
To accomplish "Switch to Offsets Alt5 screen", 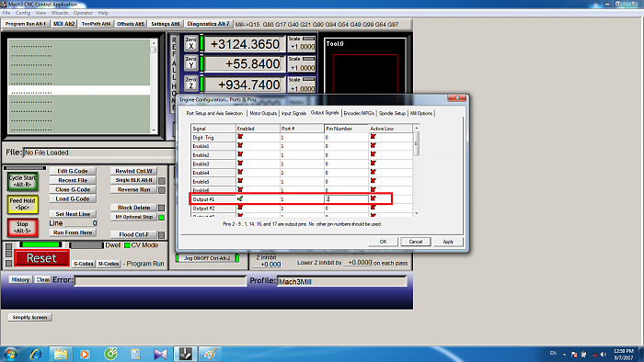I will click(131, 24).
